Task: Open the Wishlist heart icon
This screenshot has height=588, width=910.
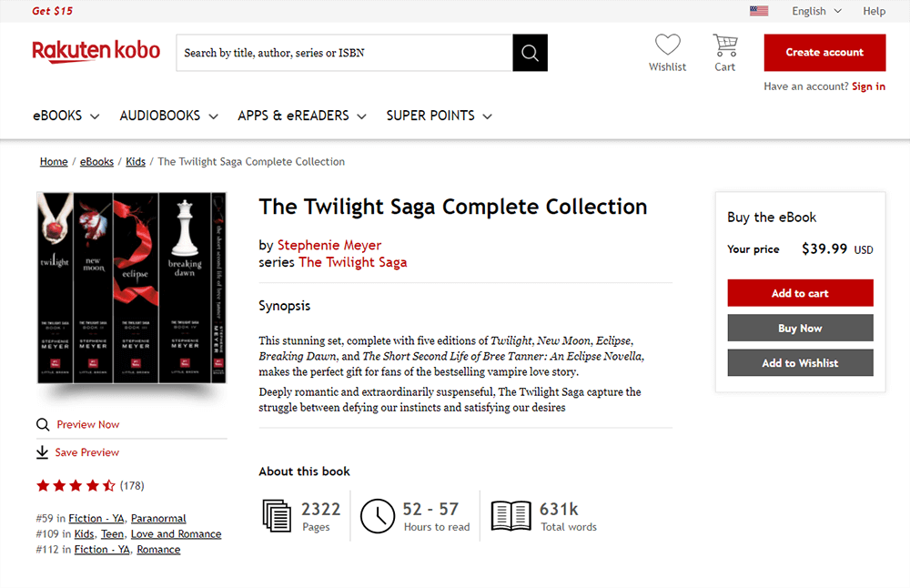Action: tap(667, 45)
